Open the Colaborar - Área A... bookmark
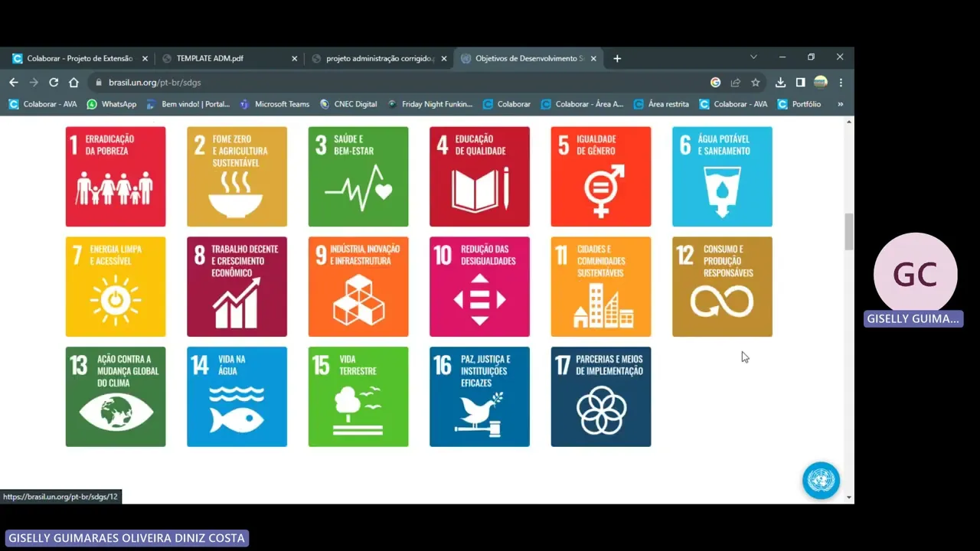980x551 pixels. pyautogui.click(x=582, y=104)
